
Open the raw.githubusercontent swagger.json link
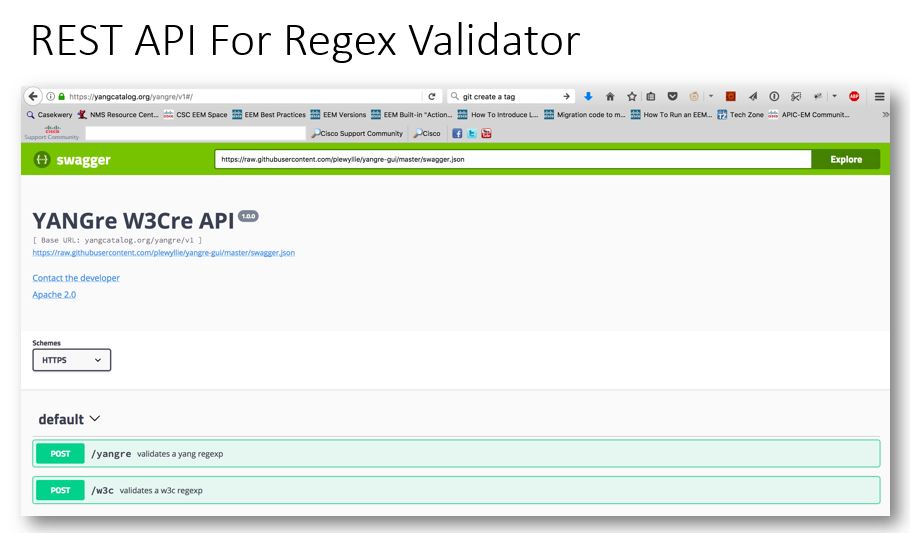164,253
